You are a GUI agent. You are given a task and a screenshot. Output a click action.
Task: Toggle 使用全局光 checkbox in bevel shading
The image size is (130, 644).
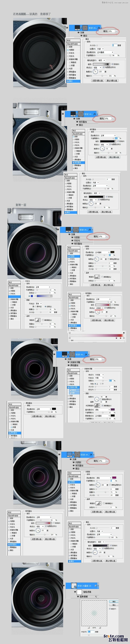[101, 400]
